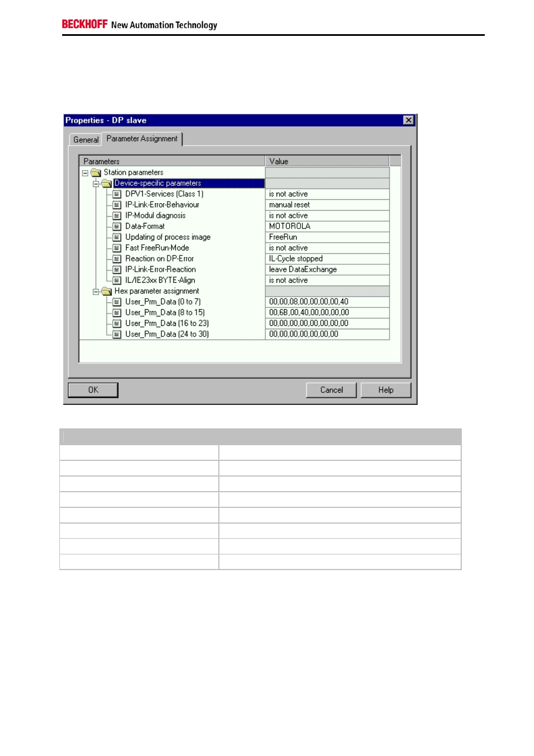Click the Value column header
534x756 pixels.
[327, 161]
